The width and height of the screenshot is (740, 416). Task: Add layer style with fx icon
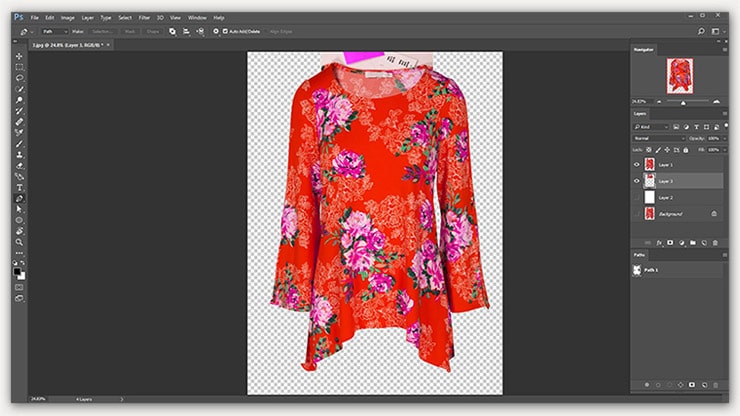(658, 241)
